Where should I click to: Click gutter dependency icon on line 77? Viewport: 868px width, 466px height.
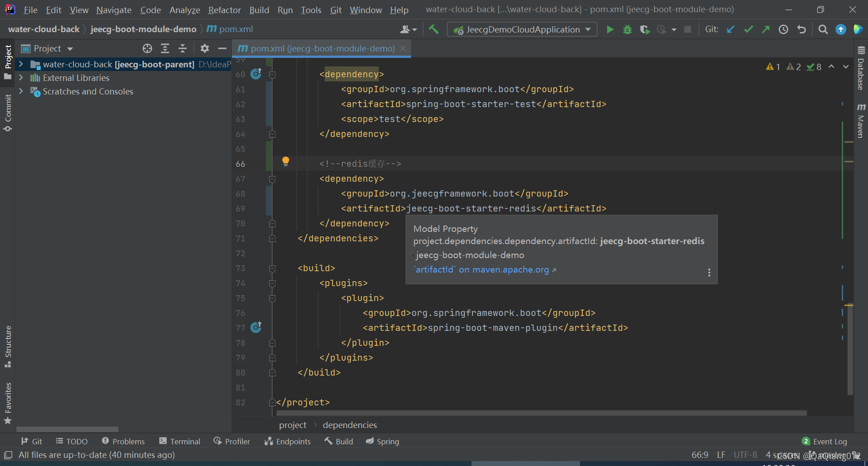(256, 327)
